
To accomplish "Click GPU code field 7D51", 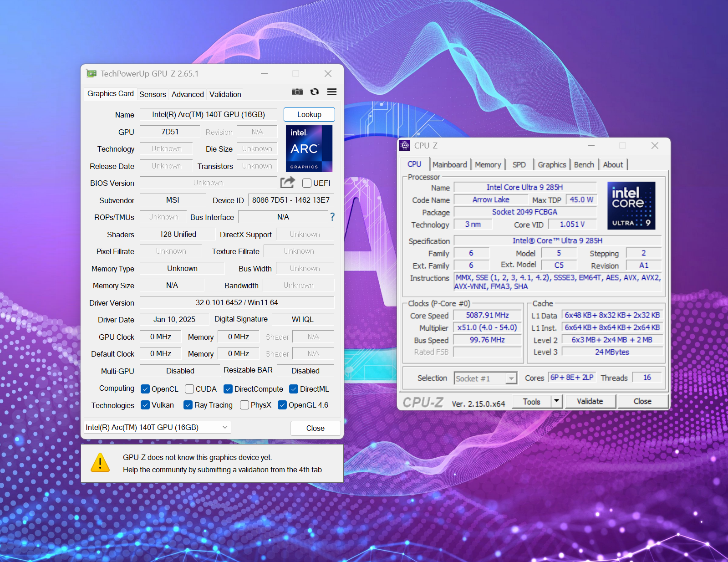I will coord(170,132).
